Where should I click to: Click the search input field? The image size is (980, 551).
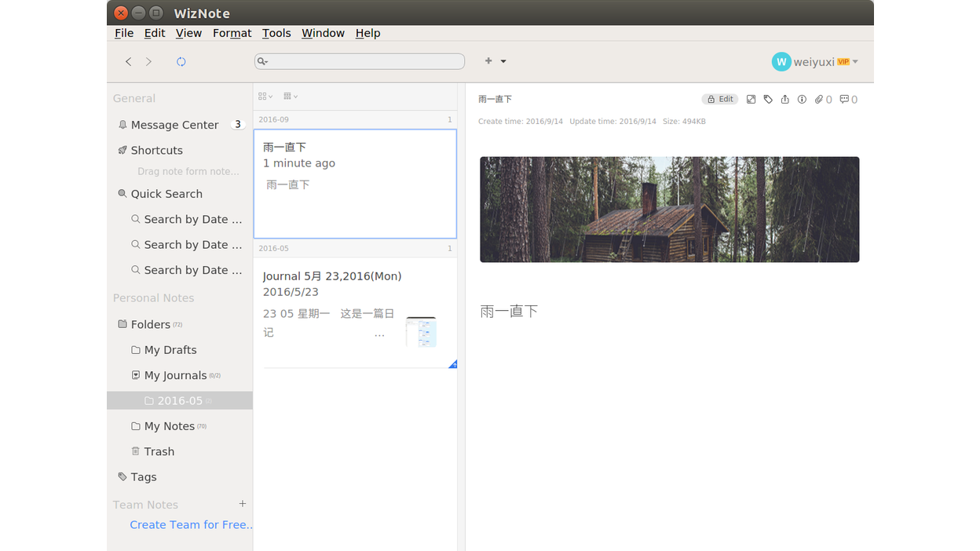pos(359,60)
